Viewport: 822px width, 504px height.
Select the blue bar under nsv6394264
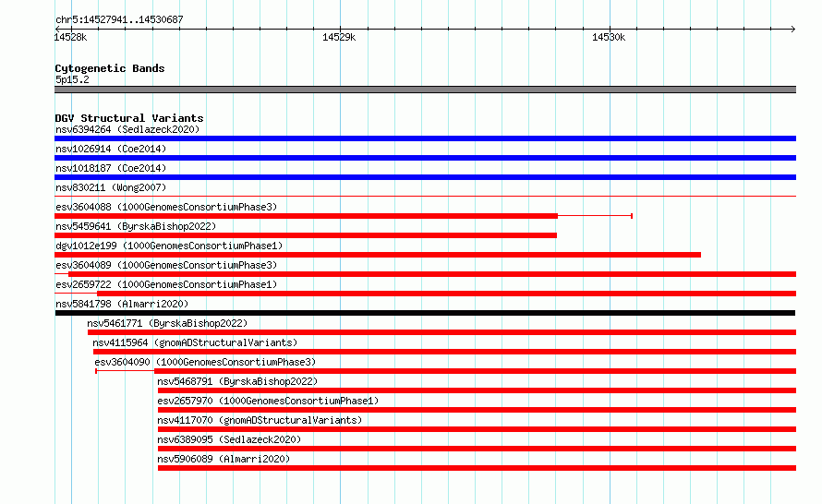pos(425,138)
